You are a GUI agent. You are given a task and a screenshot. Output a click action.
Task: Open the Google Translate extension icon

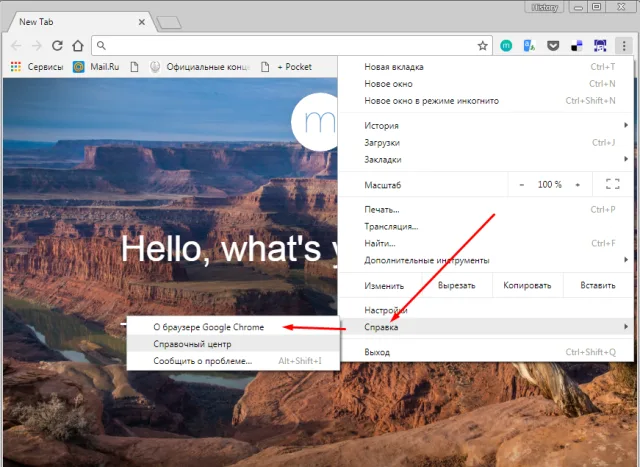pyautogui.click(x=529, y=46)
